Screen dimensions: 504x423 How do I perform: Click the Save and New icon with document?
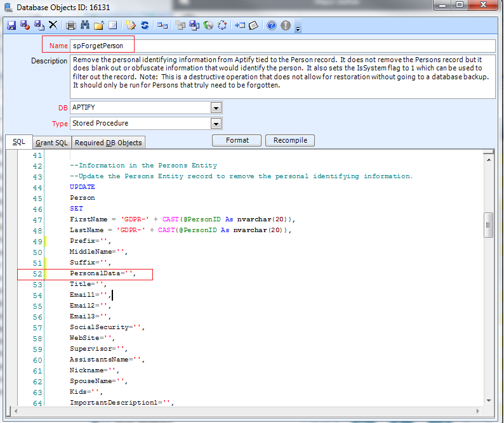coord(39,25)
